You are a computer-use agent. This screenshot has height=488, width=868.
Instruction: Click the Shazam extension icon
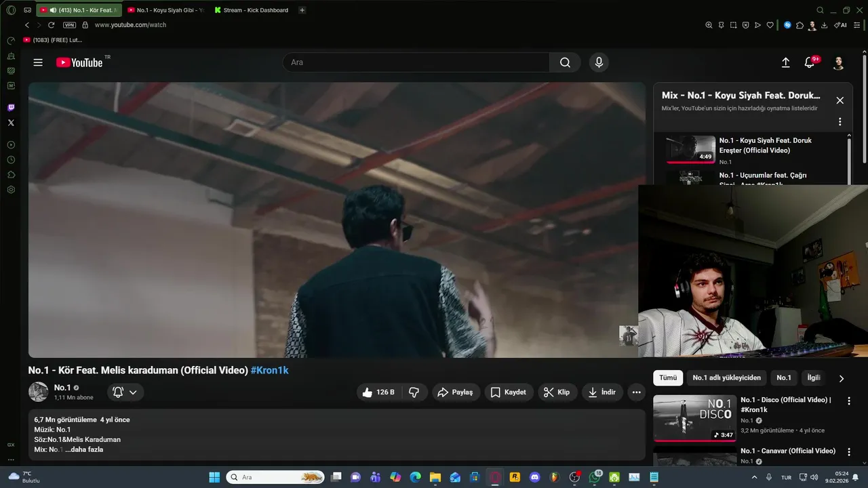pos(787,25)
